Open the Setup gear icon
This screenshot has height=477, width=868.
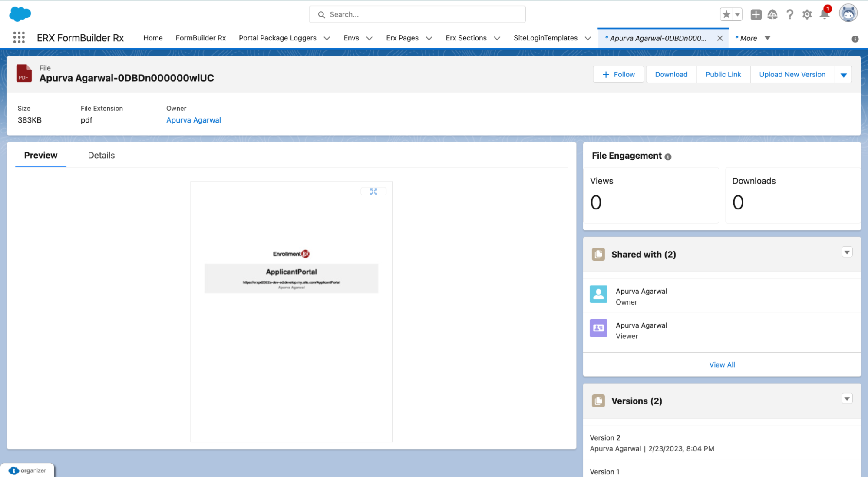pos(807,14)
